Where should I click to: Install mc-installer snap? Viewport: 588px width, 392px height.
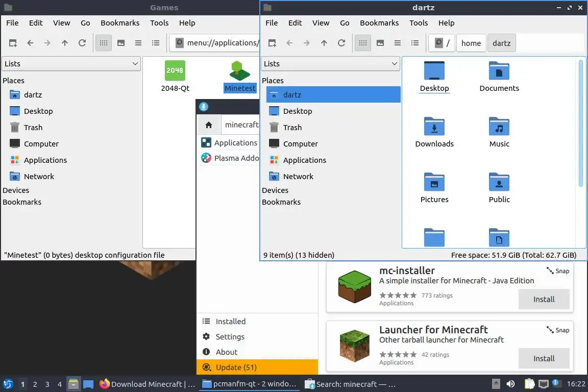click(544, 299)
